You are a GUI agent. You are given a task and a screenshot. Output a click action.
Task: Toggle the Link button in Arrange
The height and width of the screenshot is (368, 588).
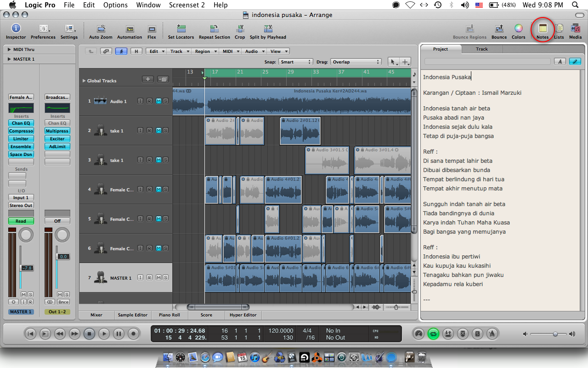pyautogui.click(x=107, y=51)
